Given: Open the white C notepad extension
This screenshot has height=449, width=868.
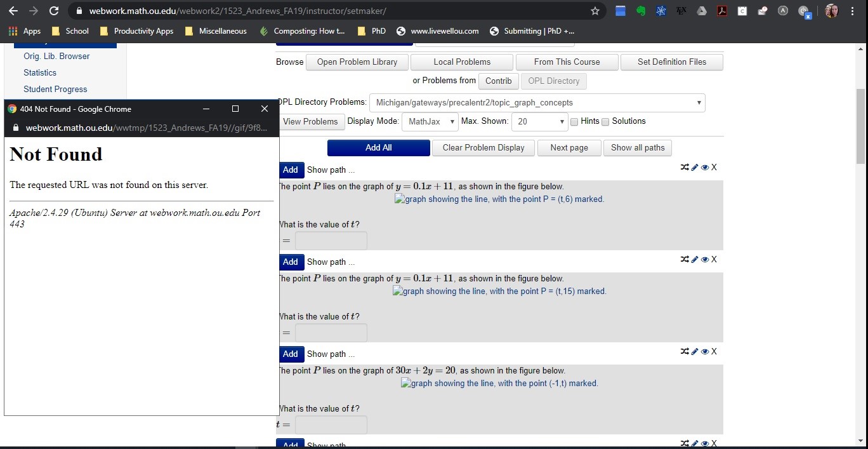Looking at the screenshot, I should coord(742,11).
